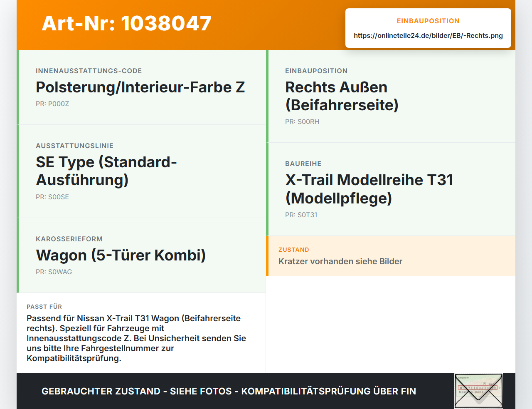532x409 pixels.
Task: Click the PASST FÜR label
Action: [x=44, y=307]
